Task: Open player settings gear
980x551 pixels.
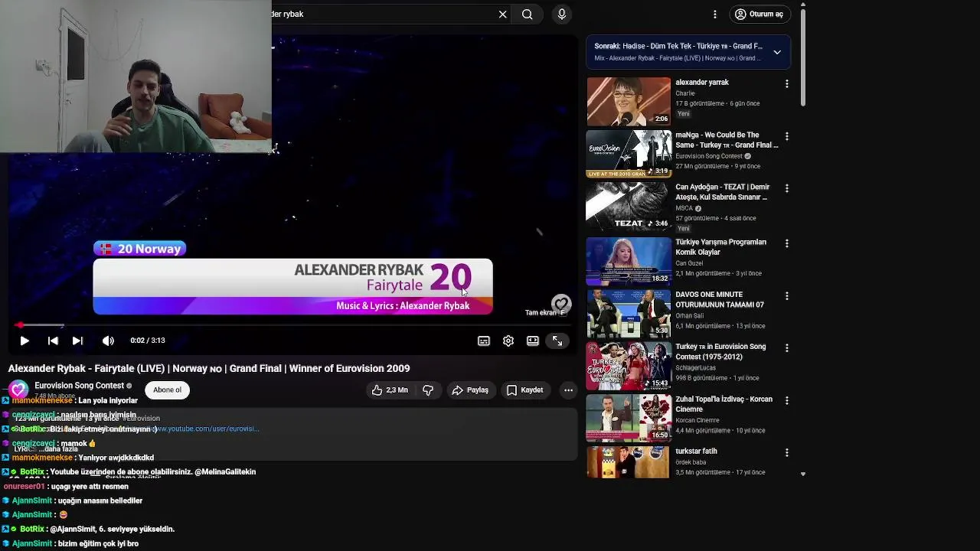Action: [x=508, y=341]
